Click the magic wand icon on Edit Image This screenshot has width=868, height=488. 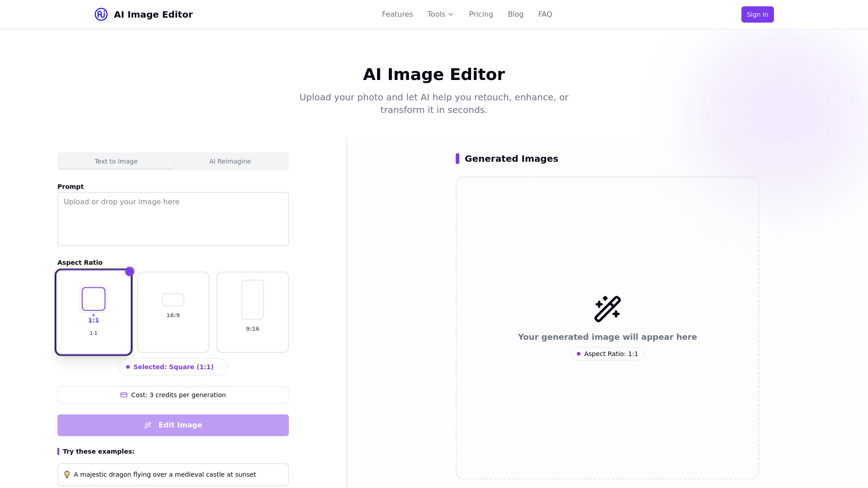pos(147,425)
